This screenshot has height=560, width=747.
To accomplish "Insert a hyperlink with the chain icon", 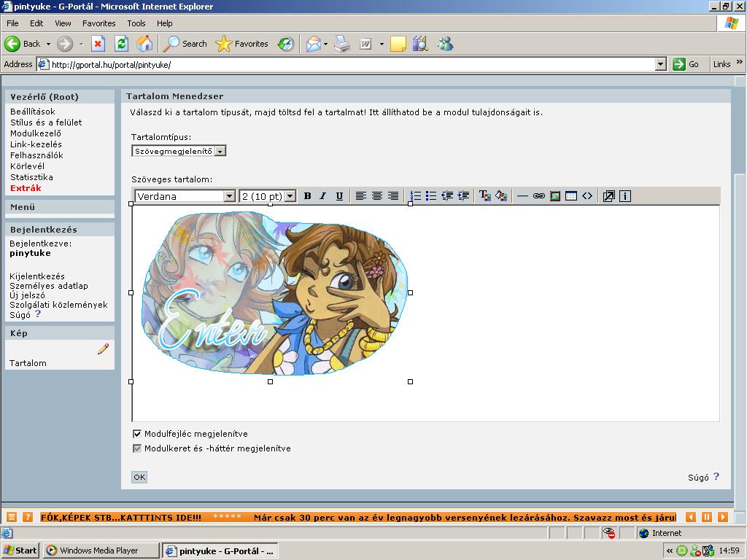I will click(x=539, y=196).
